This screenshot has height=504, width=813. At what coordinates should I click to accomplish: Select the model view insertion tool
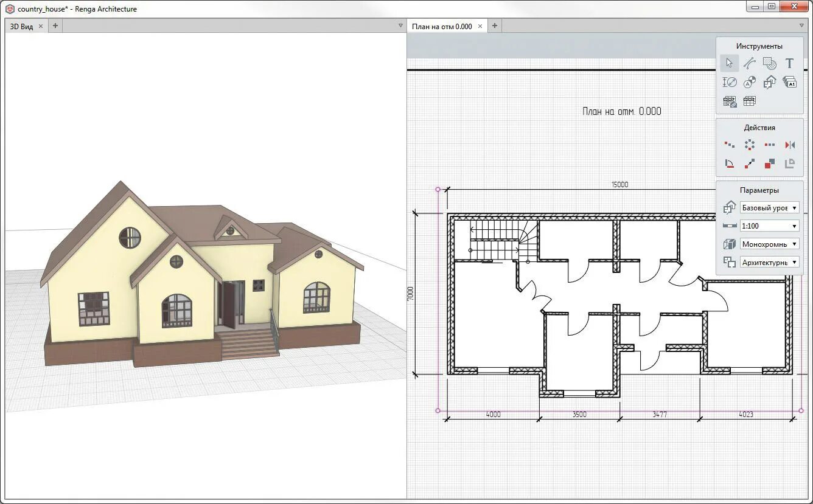(x=770, y=82)
